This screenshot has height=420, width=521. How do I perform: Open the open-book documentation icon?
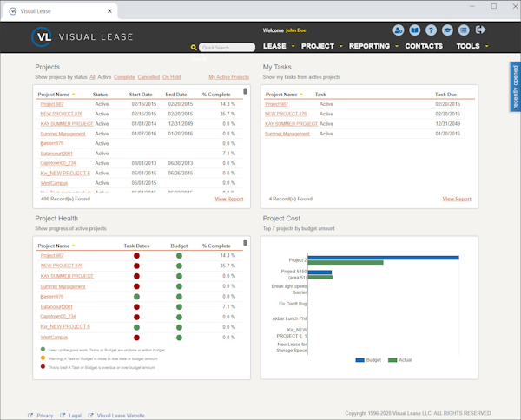click(x=415, y=30)
